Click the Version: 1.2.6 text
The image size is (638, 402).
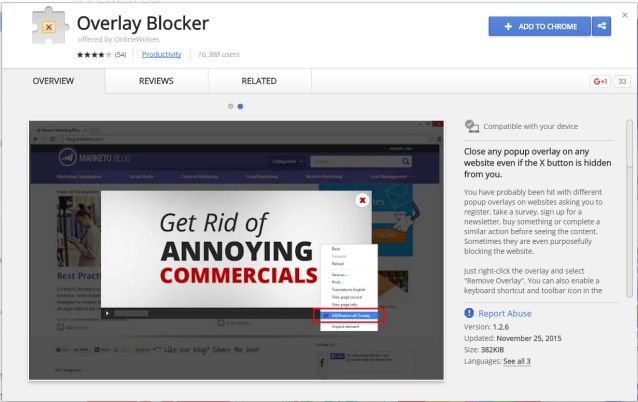pyautogui.click(x=486, y=327)
